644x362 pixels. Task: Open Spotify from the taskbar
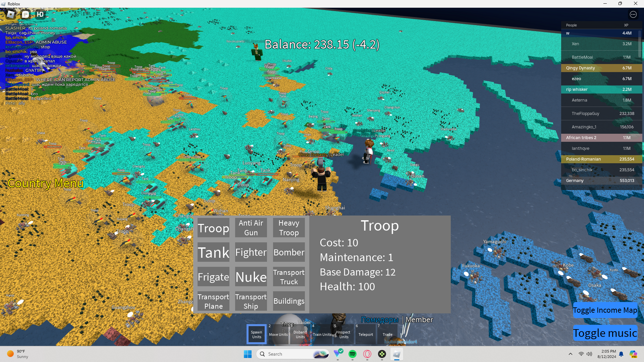point(353,354)
